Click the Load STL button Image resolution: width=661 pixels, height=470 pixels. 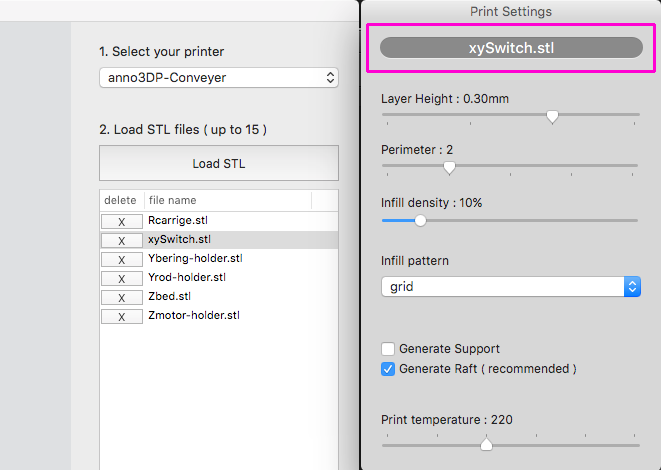(218, 164)
